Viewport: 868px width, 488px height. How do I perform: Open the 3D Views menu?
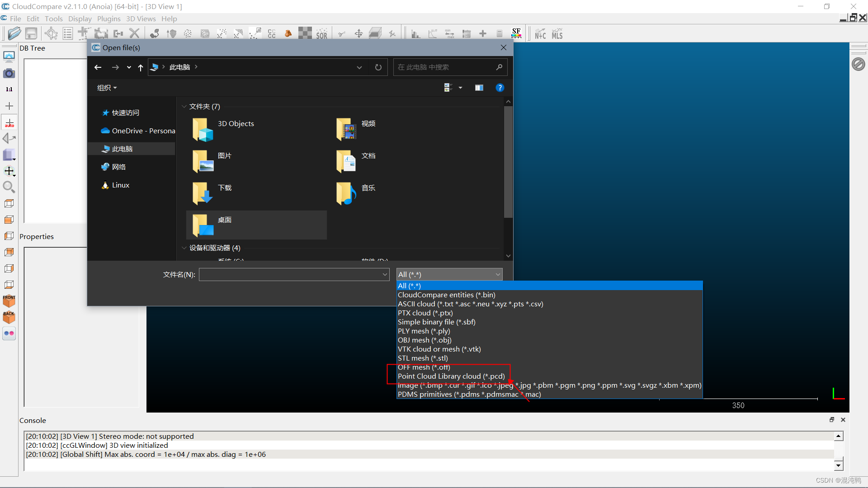point(141,19)
